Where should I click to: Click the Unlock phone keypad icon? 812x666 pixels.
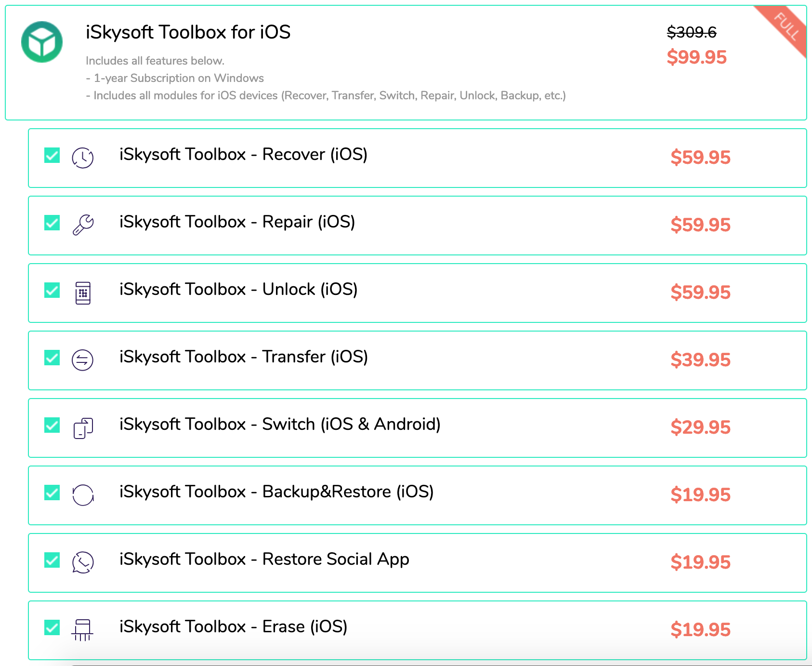pos(83,293)
